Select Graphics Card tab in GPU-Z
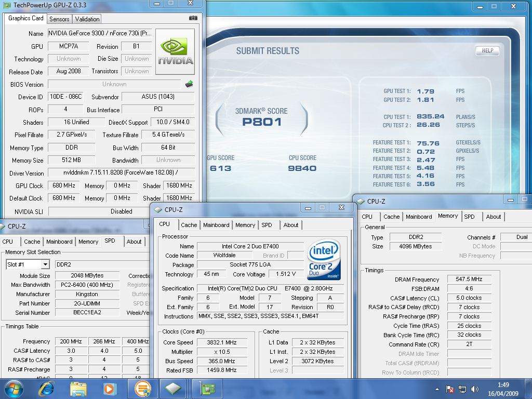This screenshot has height=399, width=532. (x=26, y=18)
